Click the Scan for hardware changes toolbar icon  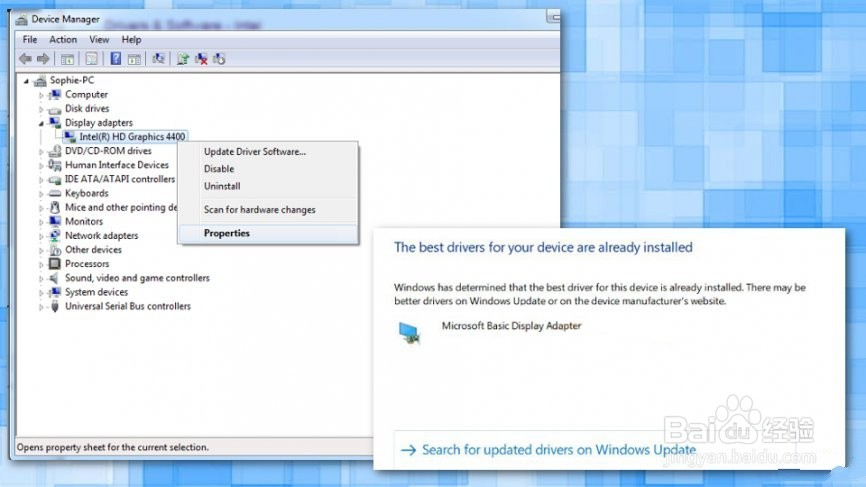coord(159,58)
